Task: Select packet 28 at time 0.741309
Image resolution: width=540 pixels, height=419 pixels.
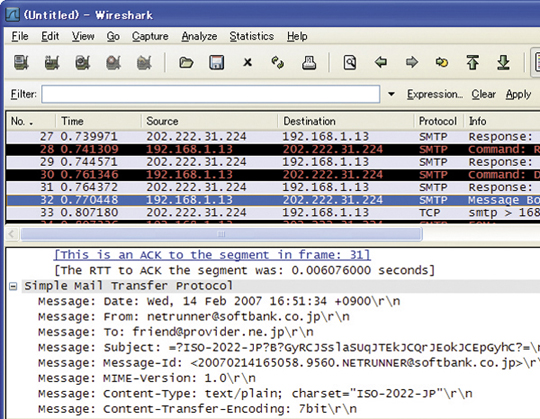Action: (273, 149)
